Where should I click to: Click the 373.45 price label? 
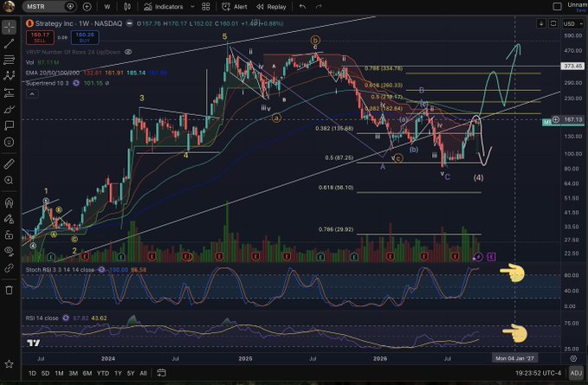572,66
